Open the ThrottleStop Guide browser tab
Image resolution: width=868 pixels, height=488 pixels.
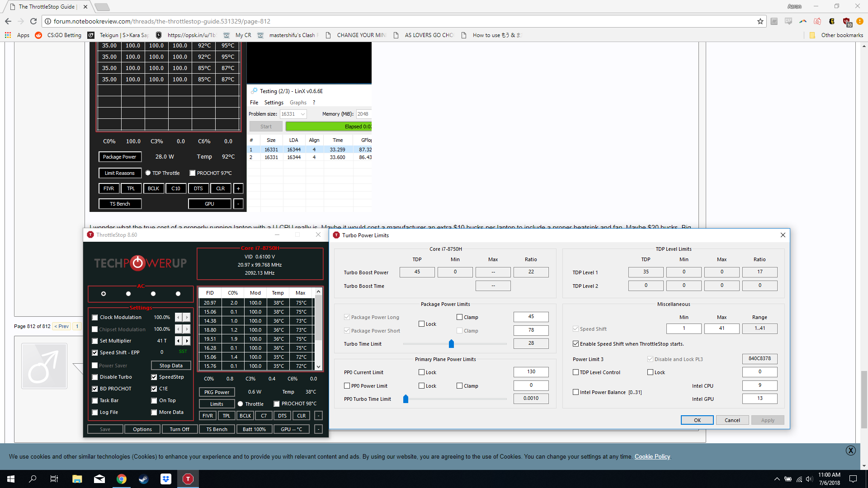pos(47,7)
